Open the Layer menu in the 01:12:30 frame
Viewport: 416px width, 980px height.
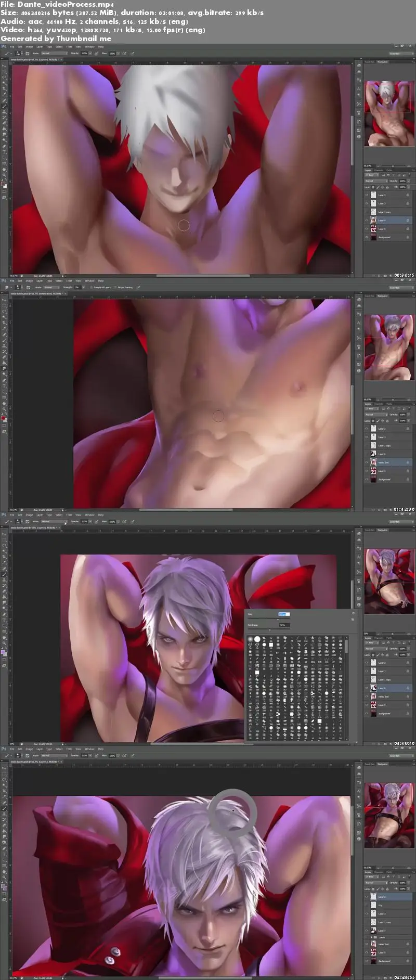click(40, 280)
